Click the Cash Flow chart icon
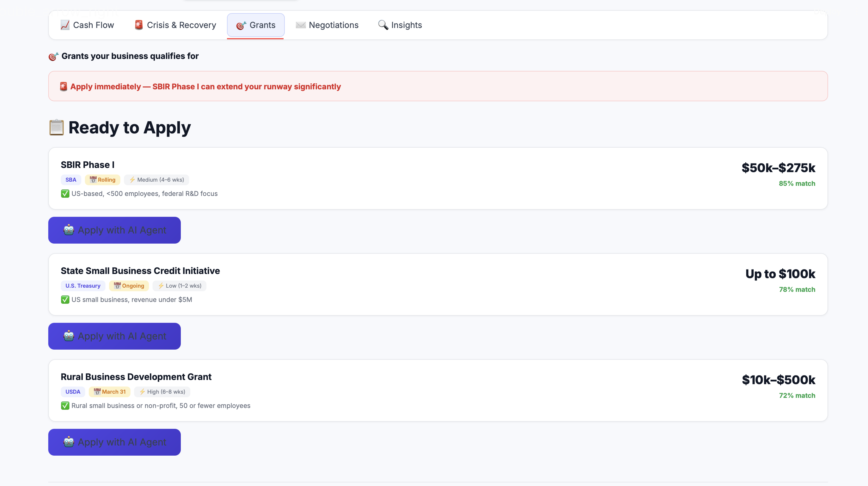 point(65,25)
